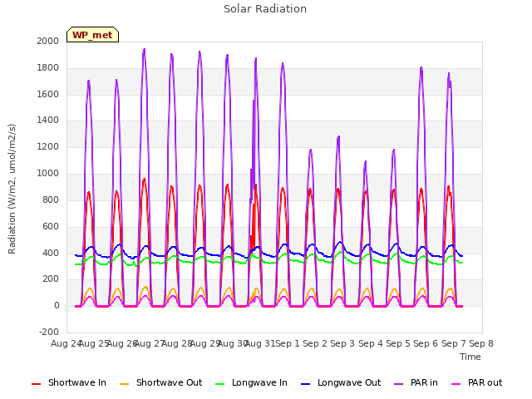
Task: Click the Time x-axis title
Action: point(470,357)
